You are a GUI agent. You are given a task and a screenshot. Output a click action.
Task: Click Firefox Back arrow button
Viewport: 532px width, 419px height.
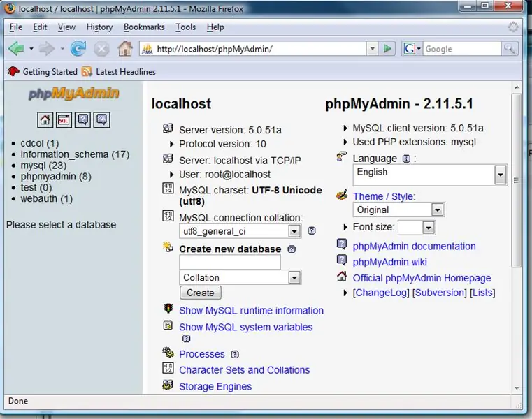[x=16, y=49]
